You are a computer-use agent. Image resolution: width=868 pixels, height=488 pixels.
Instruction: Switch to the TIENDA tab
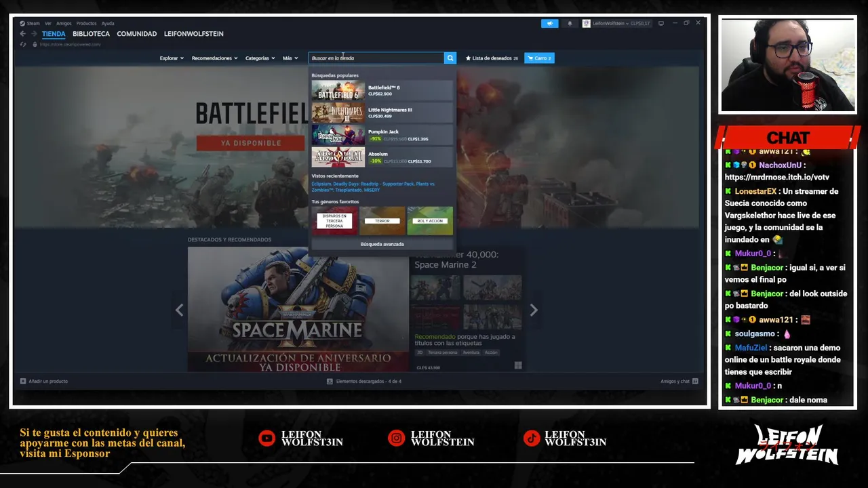click(54, 34)
